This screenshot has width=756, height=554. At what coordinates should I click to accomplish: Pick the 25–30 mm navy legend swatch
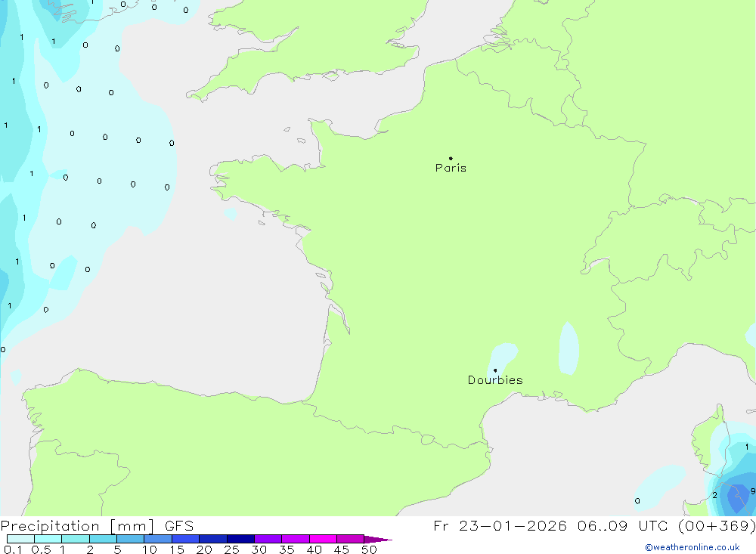(240, 539)
